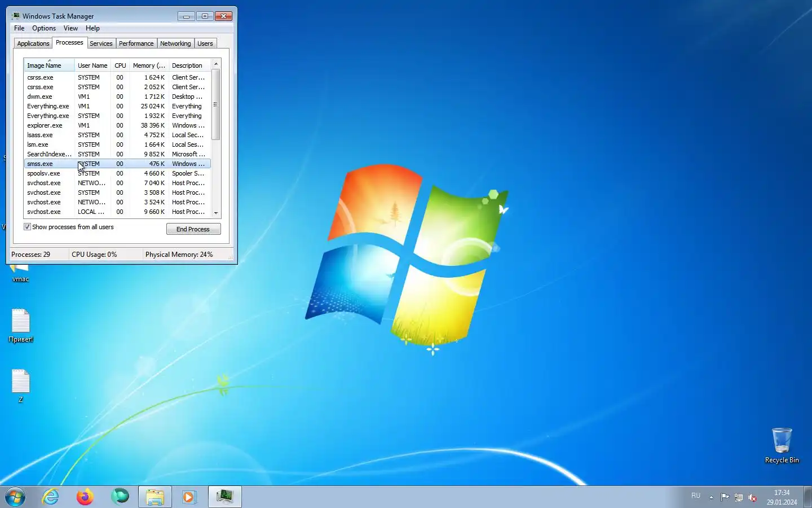Click process list scroll up arrow
Image resolution: width=812 pixels, height=508 pixels.
pyautogui.click(x=216, y=64)
